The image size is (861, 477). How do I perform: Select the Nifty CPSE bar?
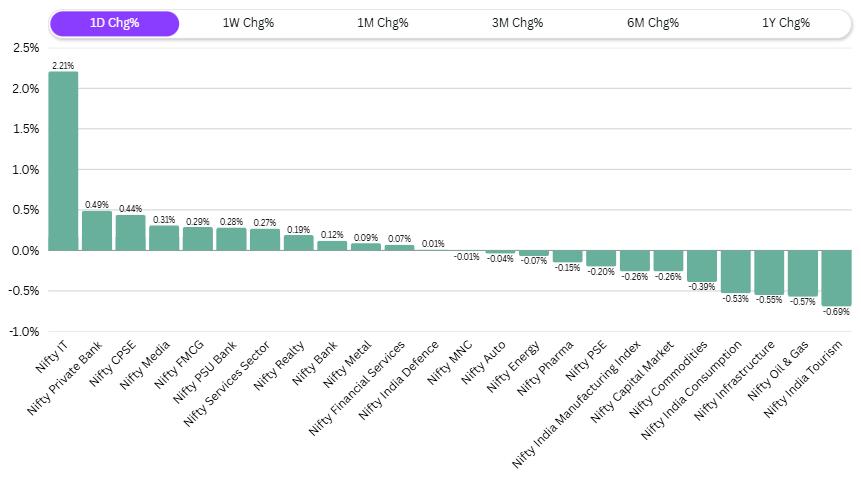coord(130,233)
